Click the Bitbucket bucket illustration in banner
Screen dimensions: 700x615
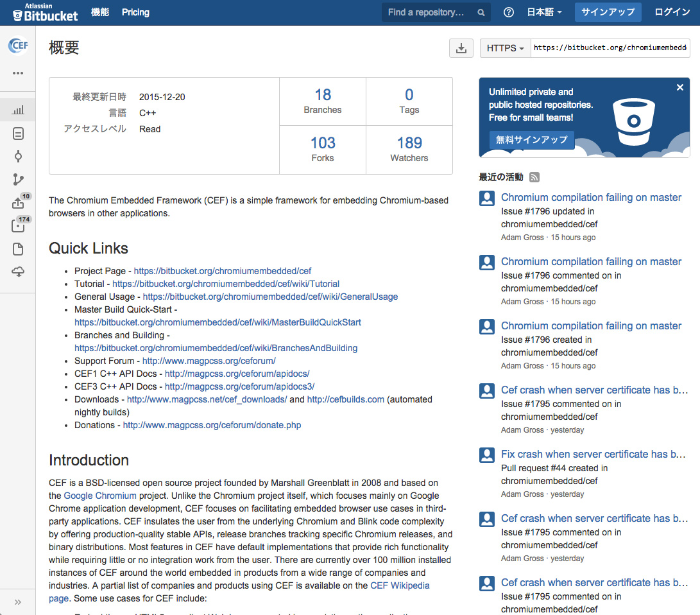coord(633,122)
